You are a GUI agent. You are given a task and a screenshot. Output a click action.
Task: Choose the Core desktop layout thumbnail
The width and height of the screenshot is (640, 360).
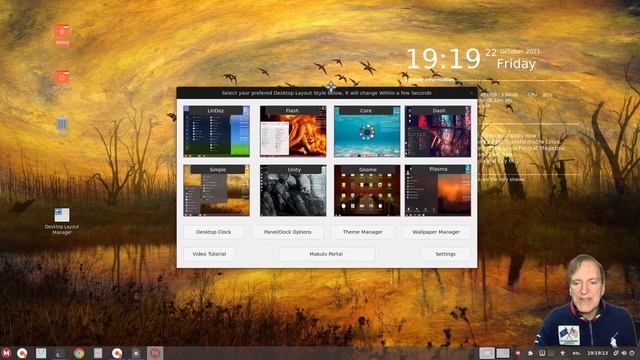point(367,131)
